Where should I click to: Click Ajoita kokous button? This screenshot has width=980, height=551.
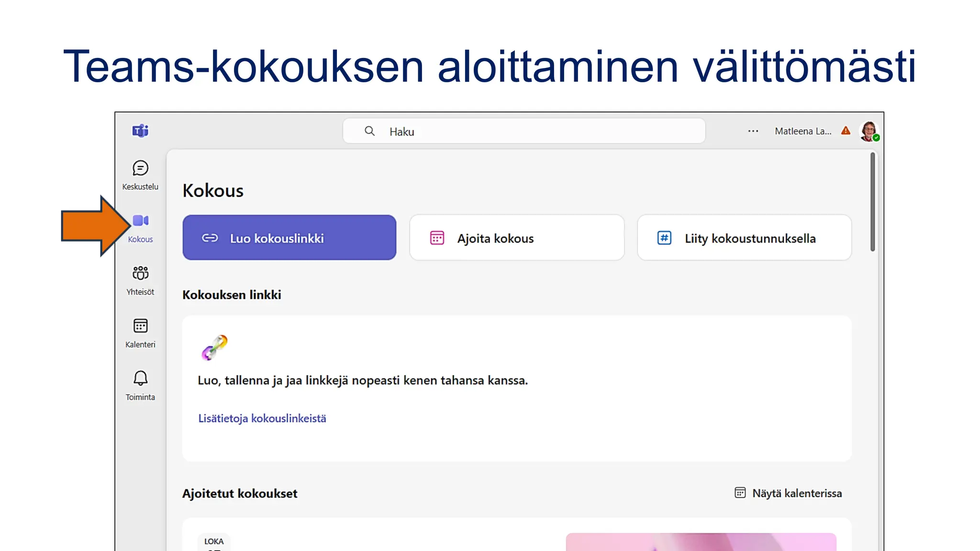(x=517, y=238)
